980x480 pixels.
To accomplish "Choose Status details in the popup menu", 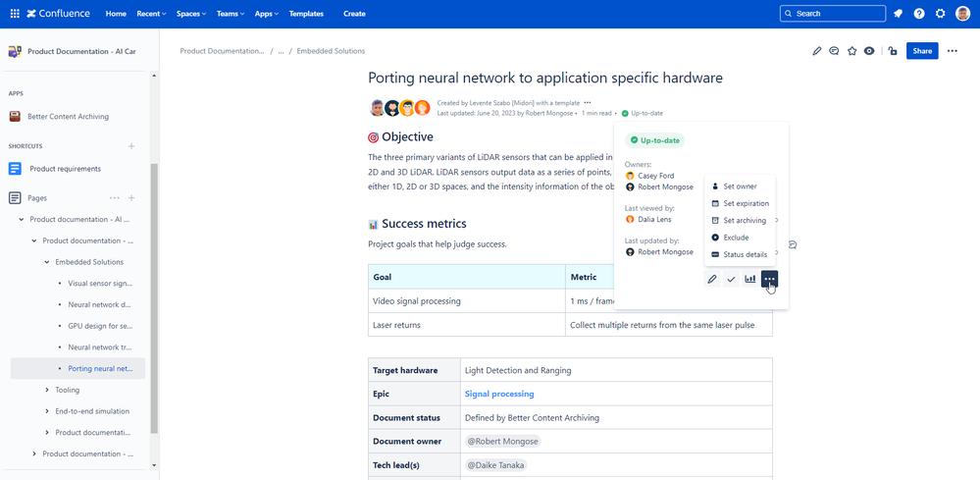I will click(x=745, y=254).
